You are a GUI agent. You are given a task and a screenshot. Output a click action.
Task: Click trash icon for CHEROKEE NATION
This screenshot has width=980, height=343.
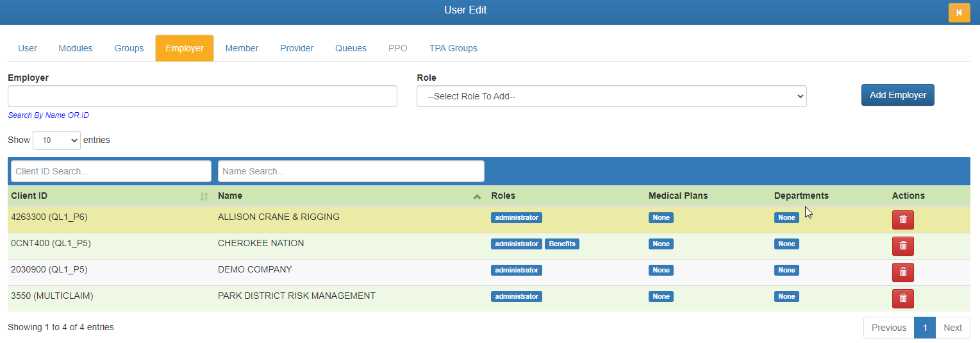tap(902, 246)
